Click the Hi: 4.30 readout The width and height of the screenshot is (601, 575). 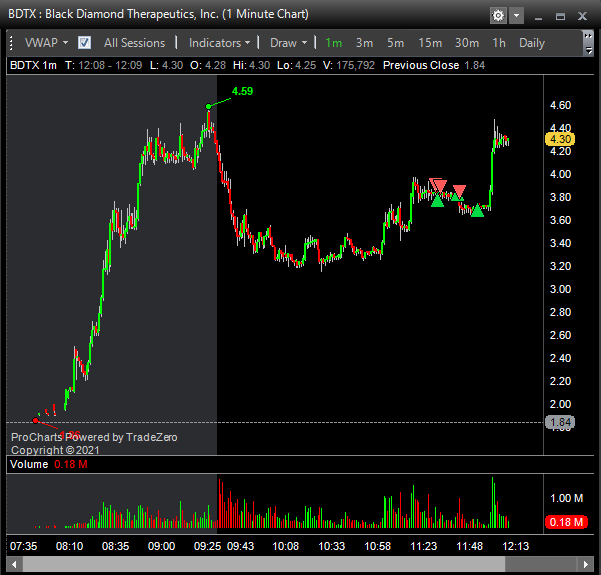251,65
